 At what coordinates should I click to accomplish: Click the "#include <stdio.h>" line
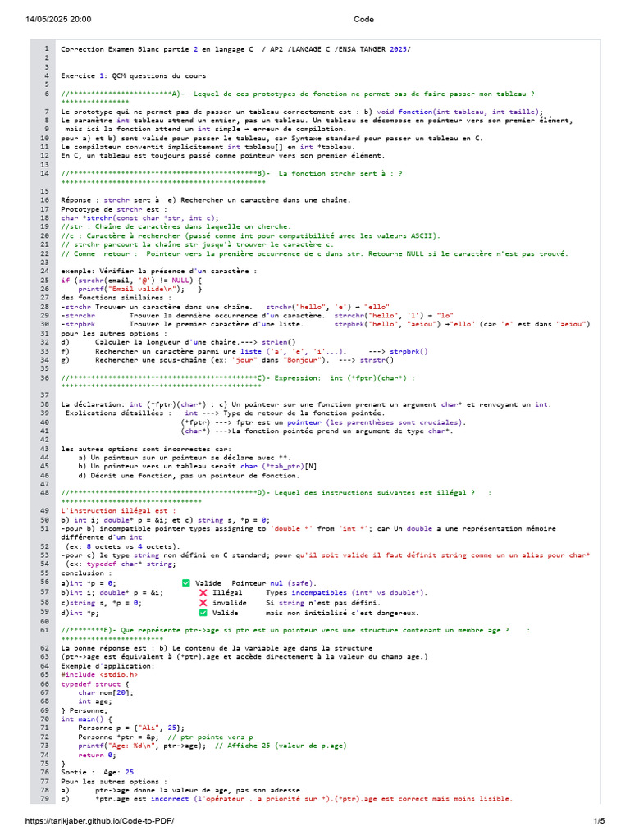point(99,675)
